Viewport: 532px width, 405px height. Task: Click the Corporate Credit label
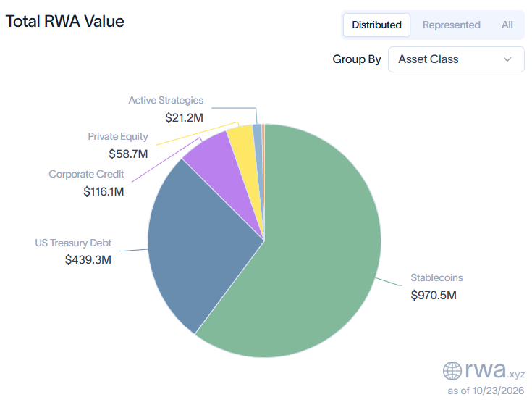point(86,174)
